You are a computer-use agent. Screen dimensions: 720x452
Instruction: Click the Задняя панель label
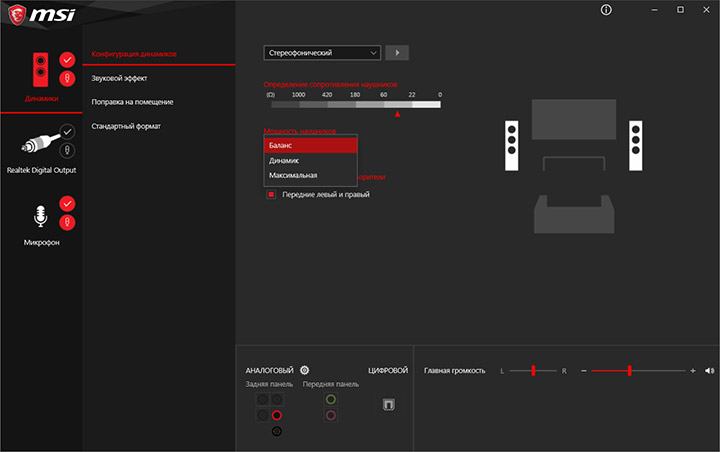coord(269,384)
